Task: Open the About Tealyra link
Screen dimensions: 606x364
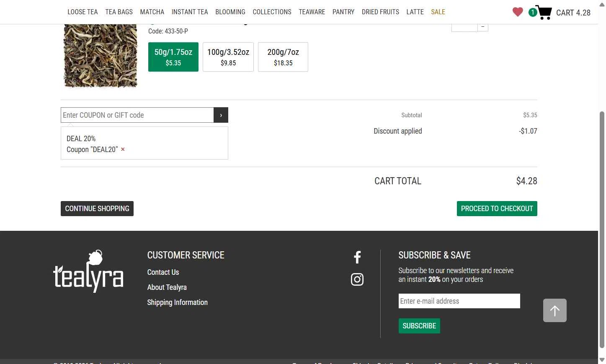Action: (x=167, y=287)
